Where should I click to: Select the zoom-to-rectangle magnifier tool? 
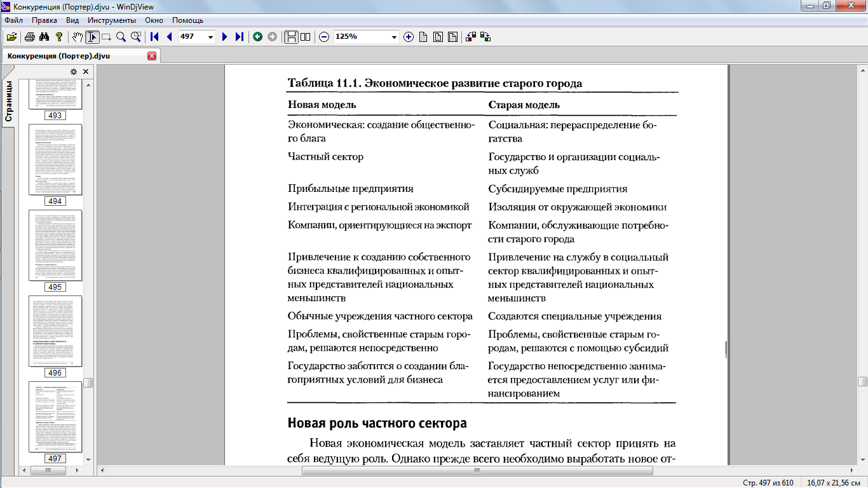coord(135,37)
